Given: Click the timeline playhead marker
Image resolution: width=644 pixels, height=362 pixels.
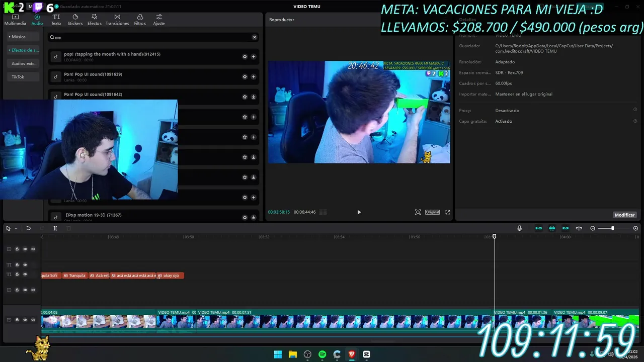Looking at the screenshot, I should coord(494,236).
